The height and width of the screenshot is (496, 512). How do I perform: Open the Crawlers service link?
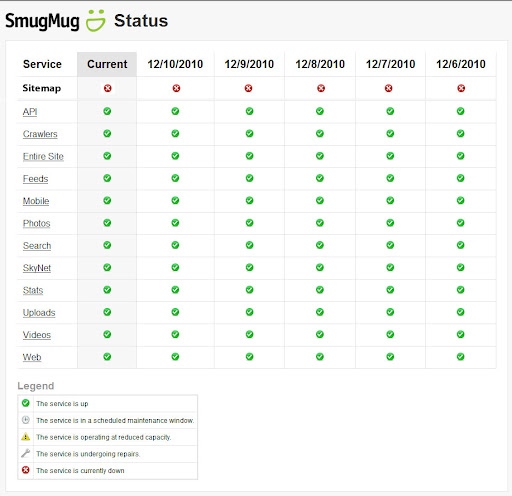(40, 134)
